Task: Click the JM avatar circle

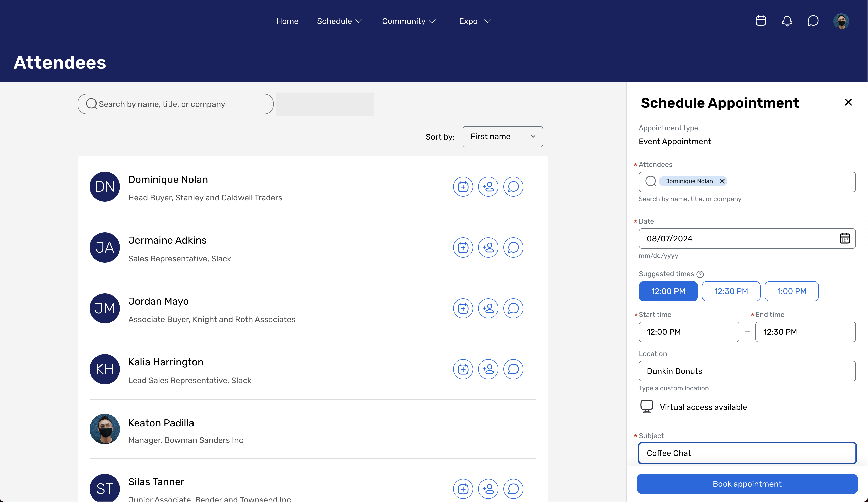Action: pyautogui.click(x=105, y=308)
